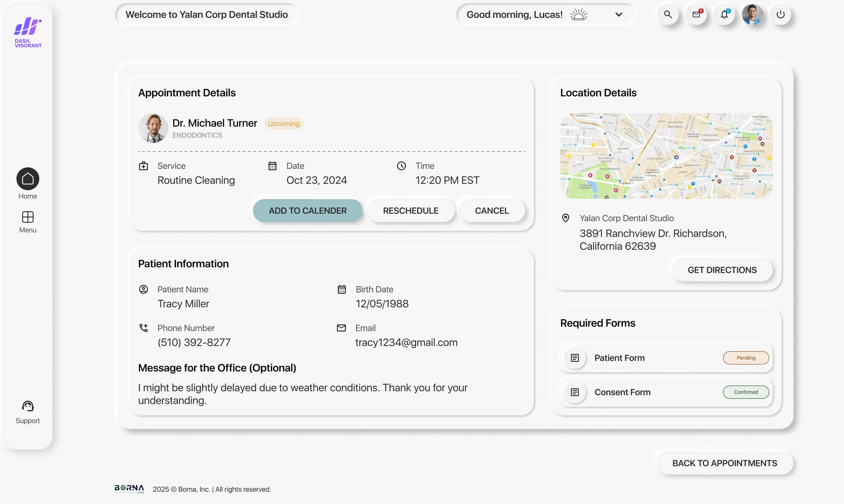
Task: Click the Patient Form document icon
Action: [x=575, y=358]
